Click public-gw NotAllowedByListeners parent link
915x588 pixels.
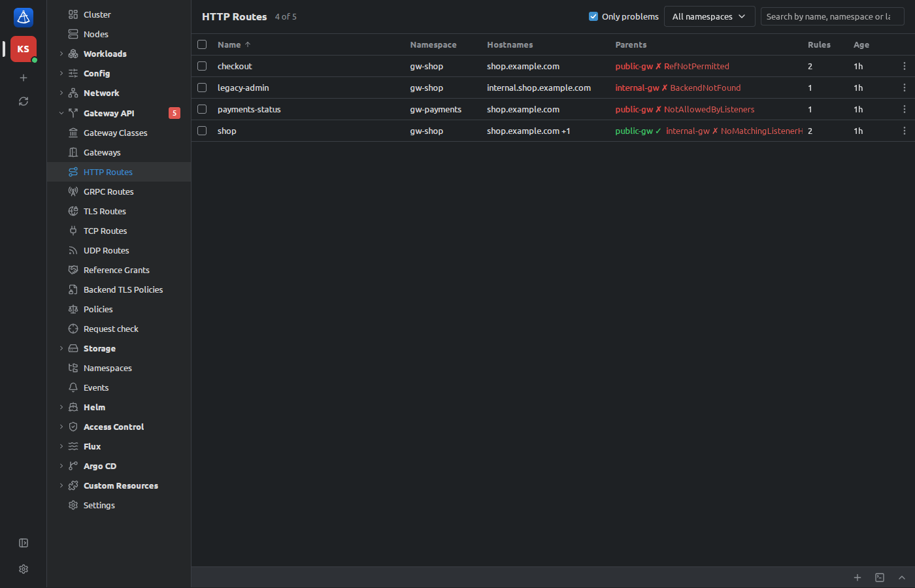tap(685, 109)
